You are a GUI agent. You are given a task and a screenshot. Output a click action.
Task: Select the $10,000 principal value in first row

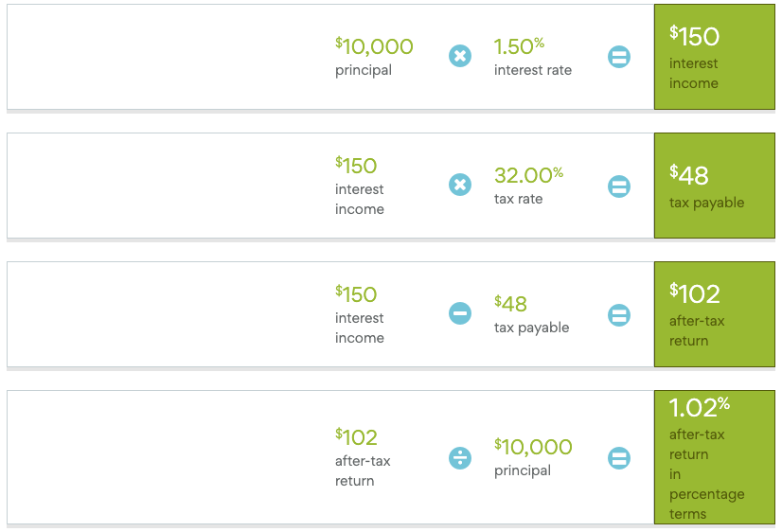[375, 46]
